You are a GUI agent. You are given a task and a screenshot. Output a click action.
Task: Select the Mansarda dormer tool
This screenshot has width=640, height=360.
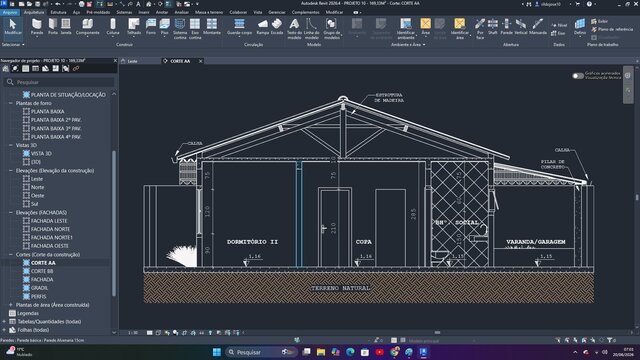pos(538,27)
